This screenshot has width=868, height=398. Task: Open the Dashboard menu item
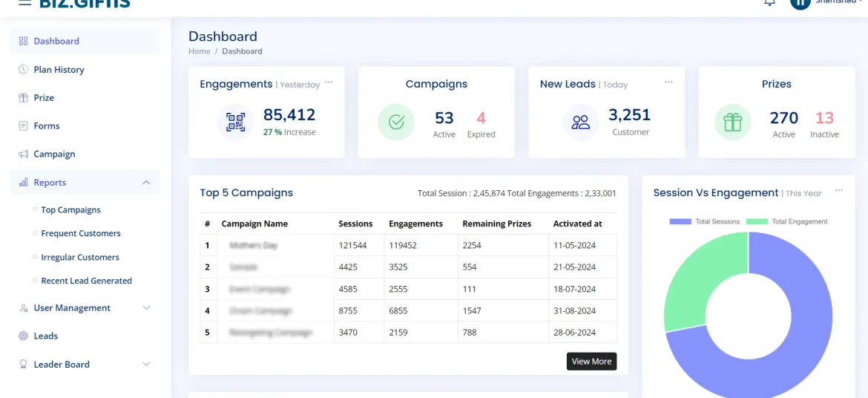pyautogui.click(x=85, y=41)
